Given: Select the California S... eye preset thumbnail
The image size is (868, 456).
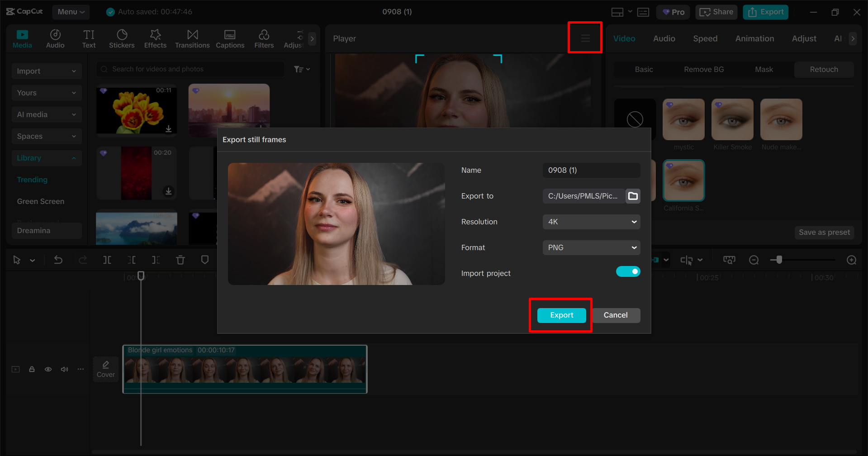Looking at the screenshot, I should [683, 180].
